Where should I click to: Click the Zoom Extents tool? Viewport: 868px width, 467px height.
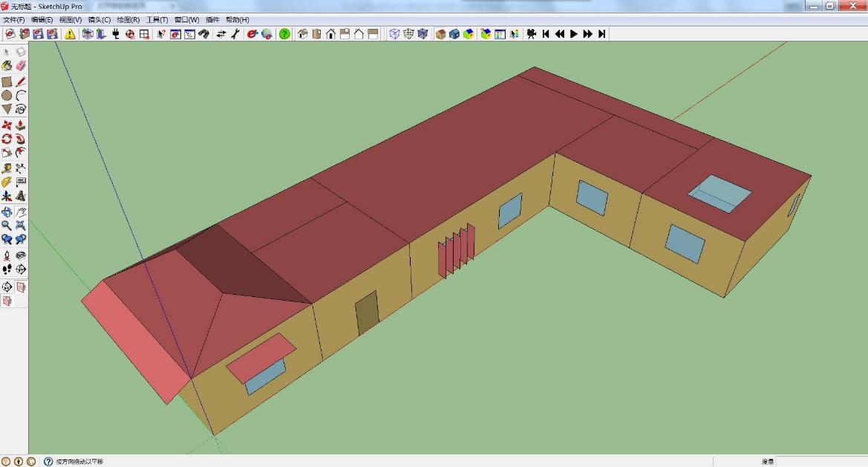click(x=21, y=225)
